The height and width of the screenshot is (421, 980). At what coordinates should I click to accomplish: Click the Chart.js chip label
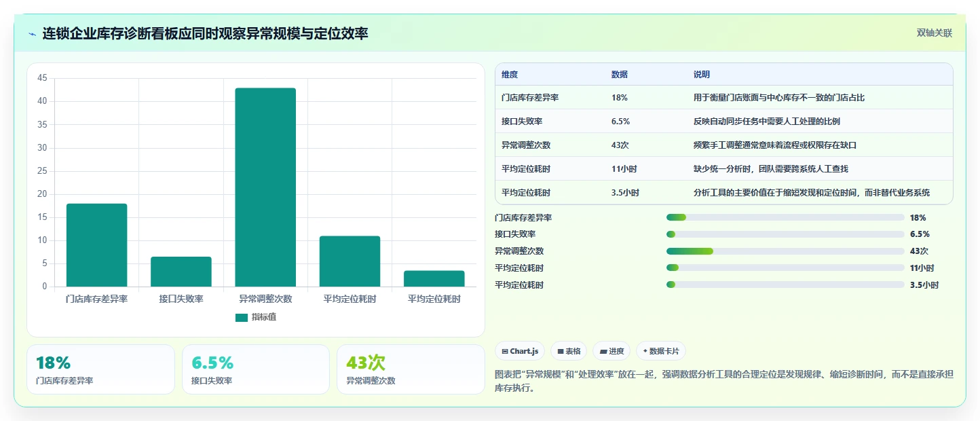click(524, 351)
